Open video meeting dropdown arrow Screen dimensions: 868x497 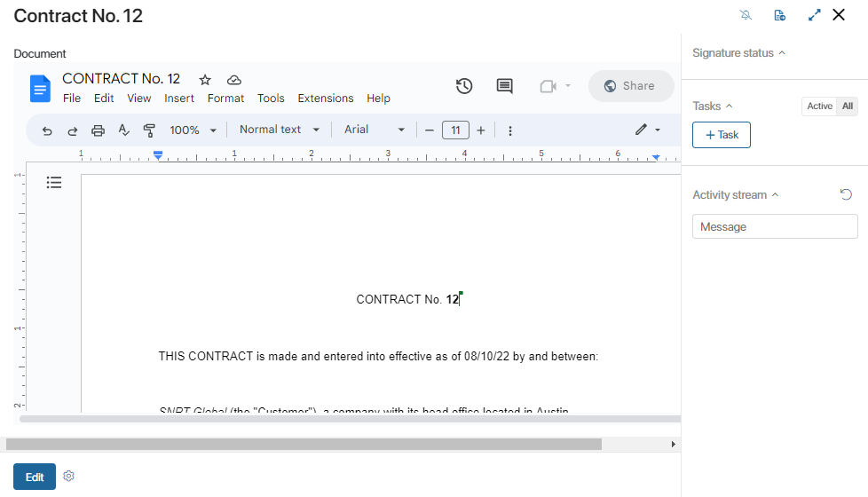(x=568, y=86)
